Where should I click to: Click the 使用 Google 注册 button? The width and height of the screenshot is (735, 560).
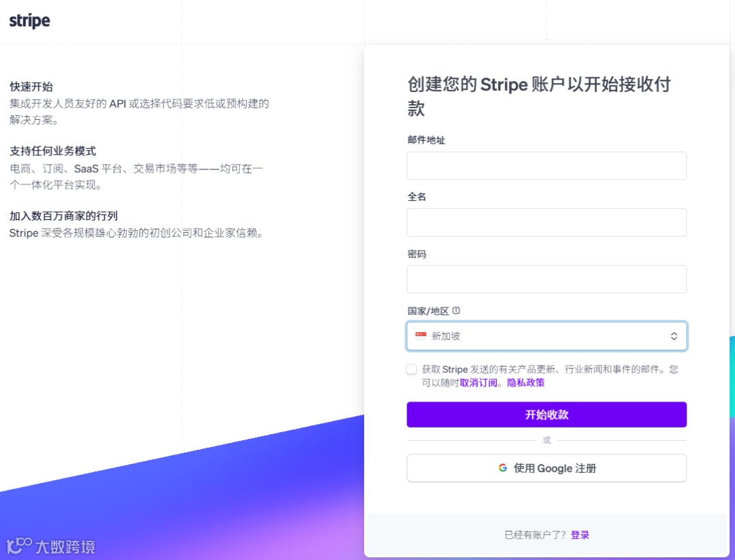click(x=546, y=467)
